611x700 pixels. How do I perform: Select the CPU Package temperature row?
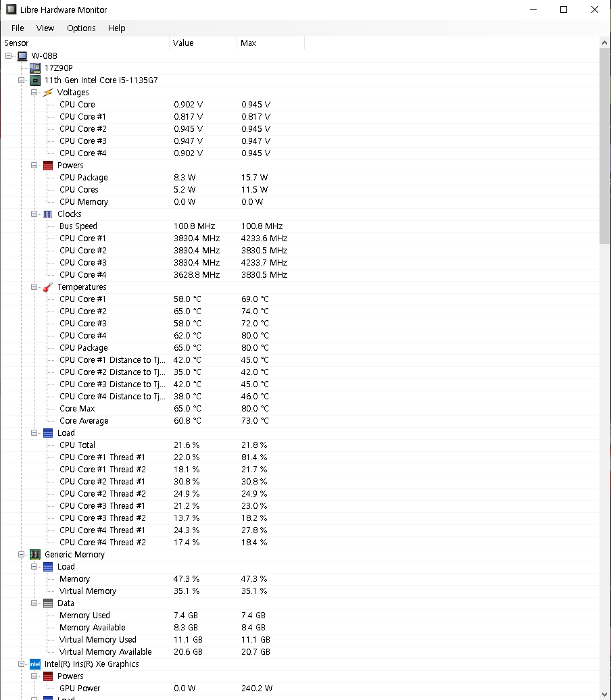click(299, 348)
